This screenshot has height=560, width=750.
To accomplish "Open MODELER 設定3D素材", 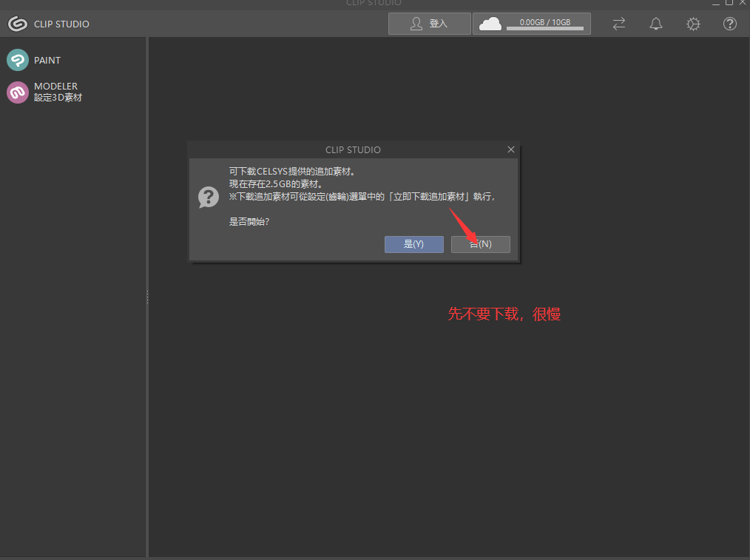I will click(44, 92).
